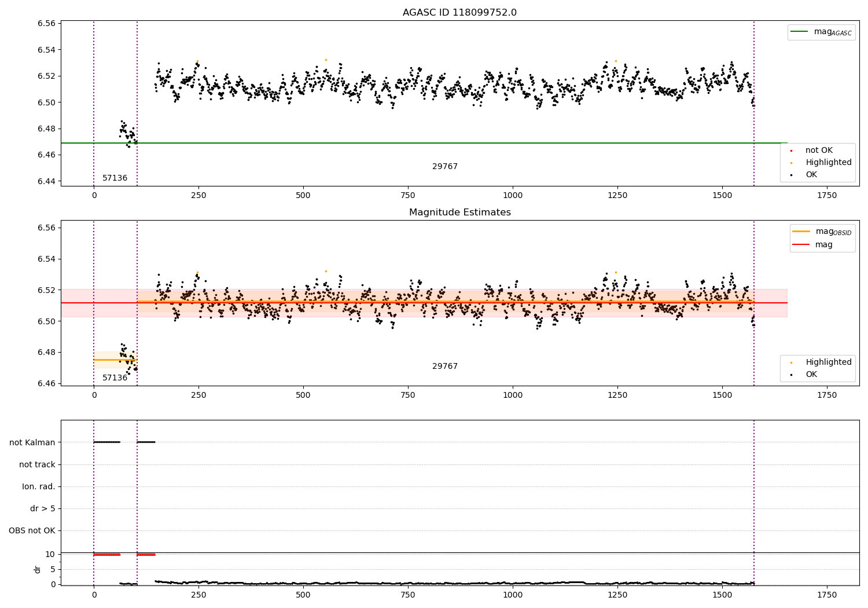The image size is (868, 608).
Task: Click the 6.46 tick label on middle plot
Action: (46, 383)
